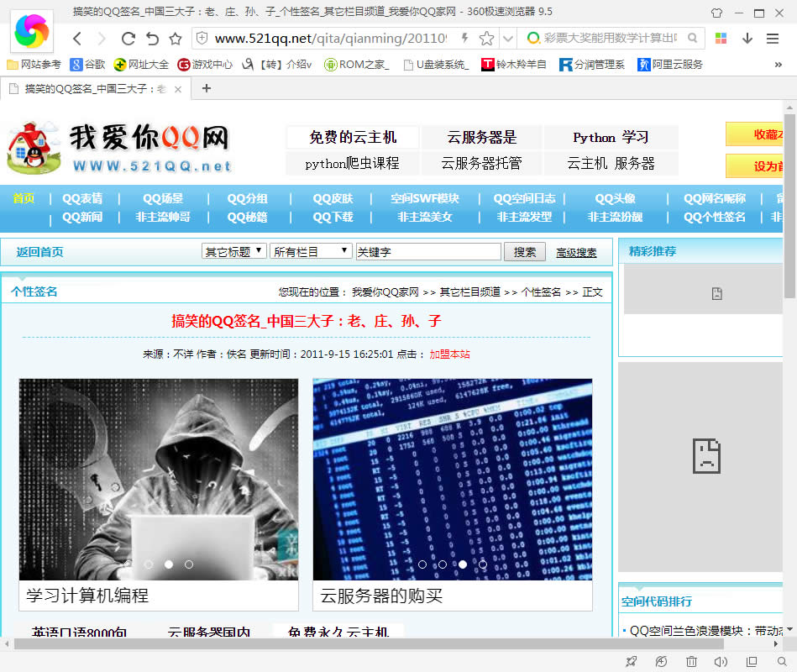Mute page audio via the speaker icon
797x672 pixels.
pyautogui.click(x=721, y=662)
